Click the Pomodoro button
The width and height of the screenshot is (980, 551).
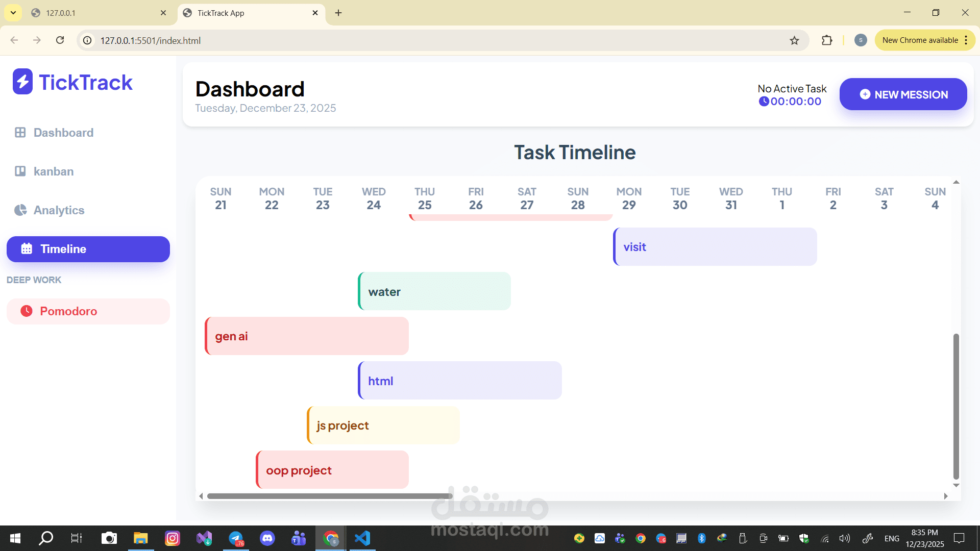[88, 311]
